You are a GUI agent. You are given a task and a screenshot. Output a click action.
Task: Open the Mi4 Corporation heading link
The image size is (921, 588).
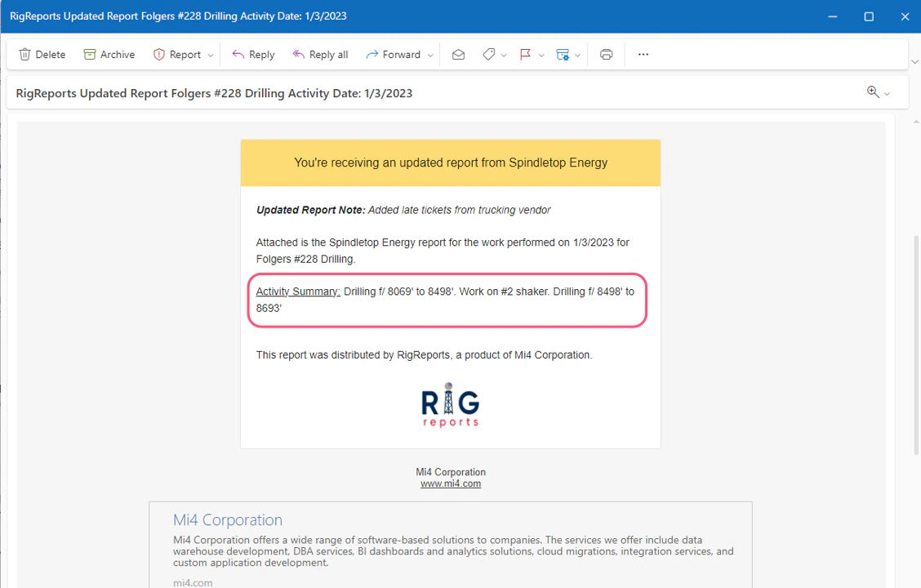[x=227, y=519]
